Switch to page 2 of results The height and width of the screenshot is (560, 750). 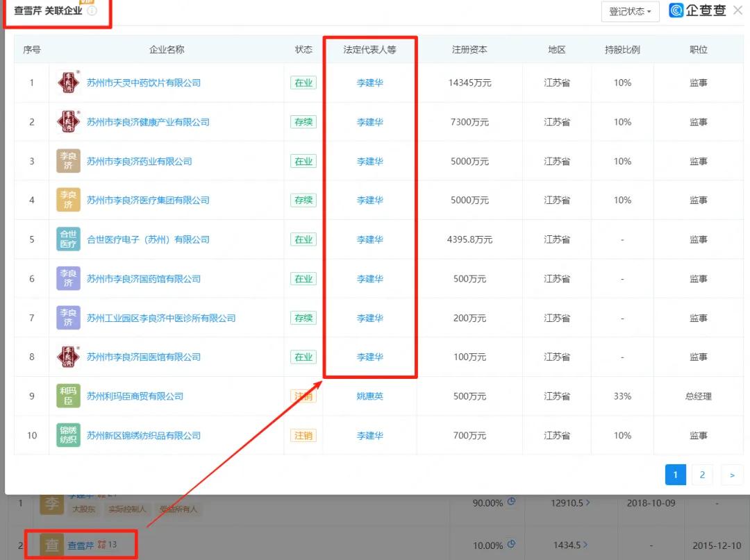pos(702,475)
